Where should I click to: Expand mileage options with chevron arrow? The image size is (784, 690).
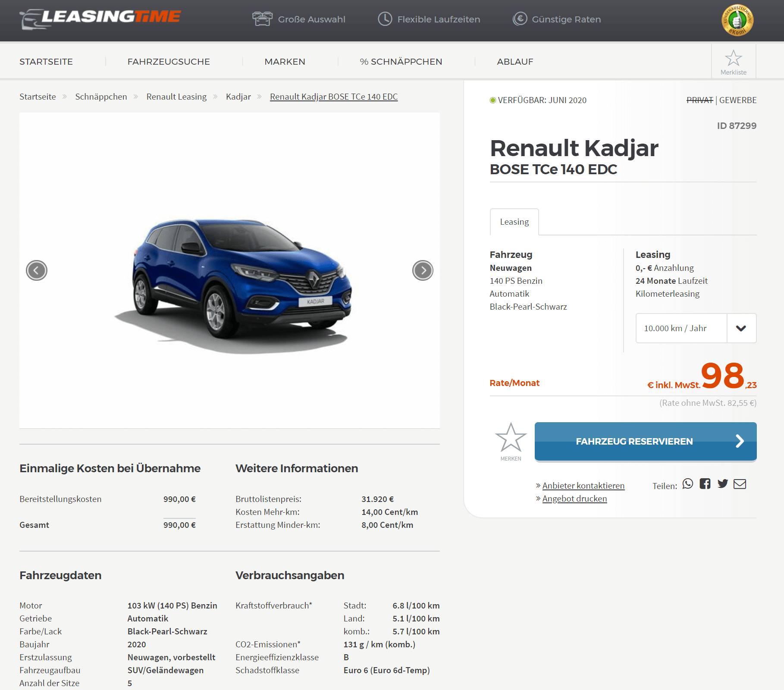741,328
